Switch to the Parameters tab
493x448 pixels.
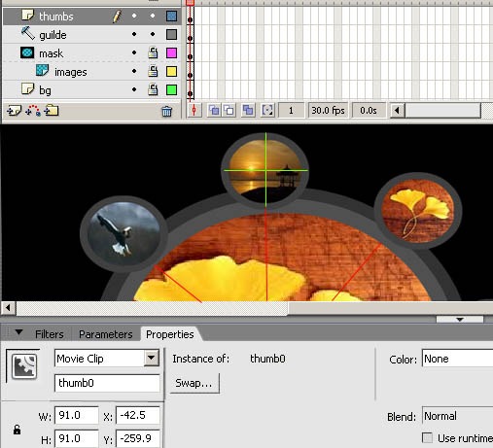[x=106, y=334]
